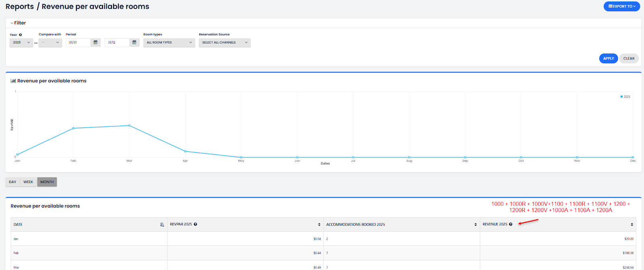This screenshot has height=270, width=644.
Task: Switch chart view to Day
Action: pyautogui.click(x=12, y=182)
